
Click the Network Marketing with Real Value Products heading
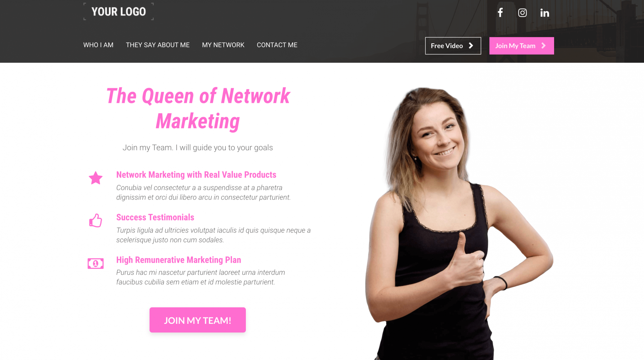coord(196,175)
